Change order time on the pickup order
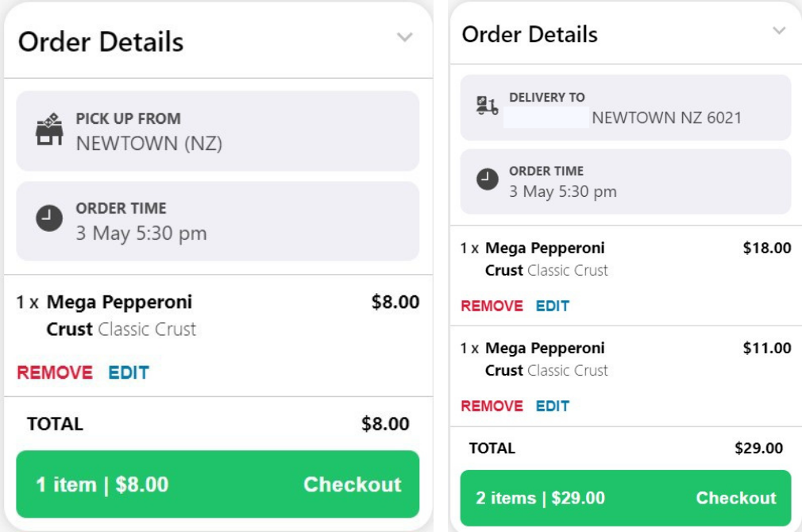Screen dimensions: 802x532 218,221
